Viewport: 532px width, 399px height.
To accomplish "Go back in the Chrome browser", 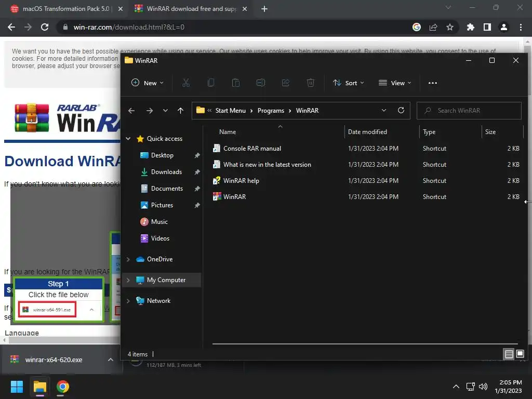I will [11, 27].
